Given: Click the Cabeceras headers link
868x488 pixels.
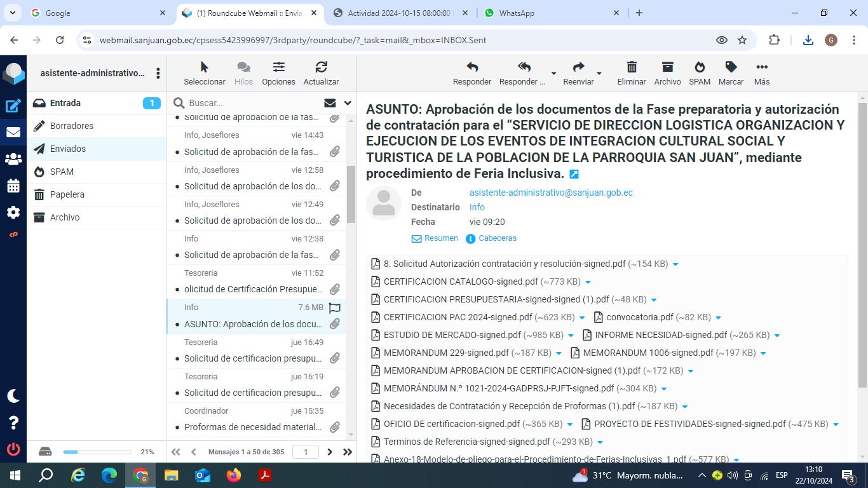Looking at the screenshot, I should click(x=497, y=238).
